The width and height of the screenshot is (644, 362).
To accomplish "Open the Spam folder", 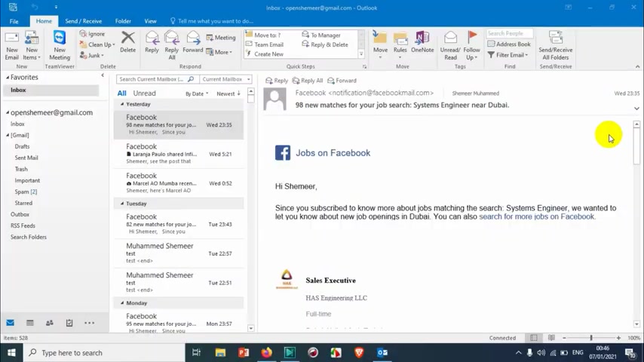I will [26, 192].
